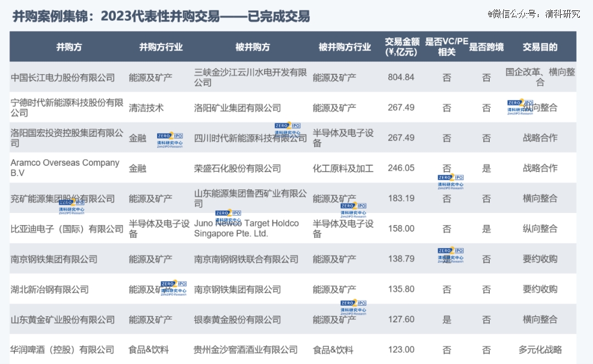Viewport: 593px width, 364px height.
Task: Click the '清洁技术' industry cell
Action: [146, 108]
